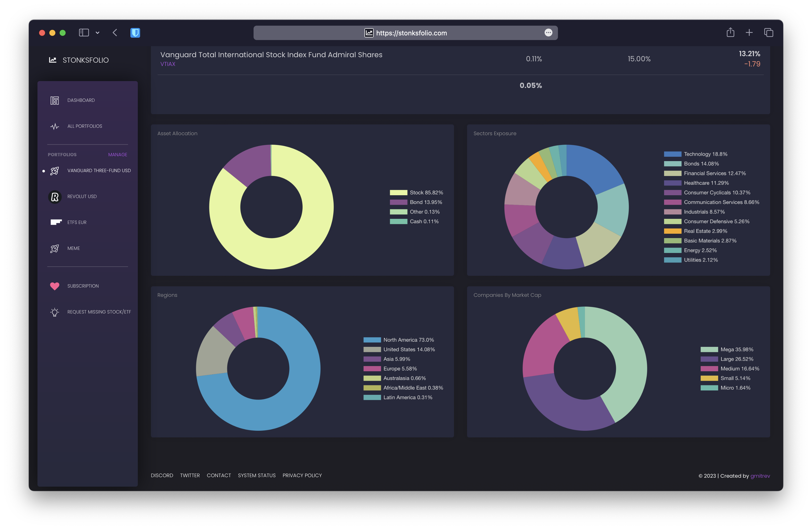Click the Utilities 2.12% legend label
Screen dimensions: 812x529
tap(701, 260)
